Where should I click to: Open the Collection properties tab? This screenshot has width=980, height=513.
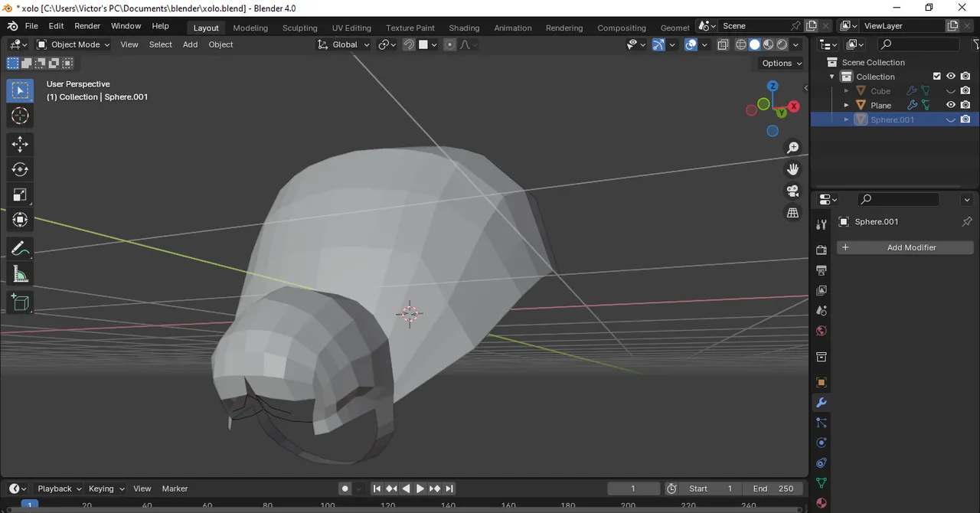pyautogui.click(x=821, y=357)
